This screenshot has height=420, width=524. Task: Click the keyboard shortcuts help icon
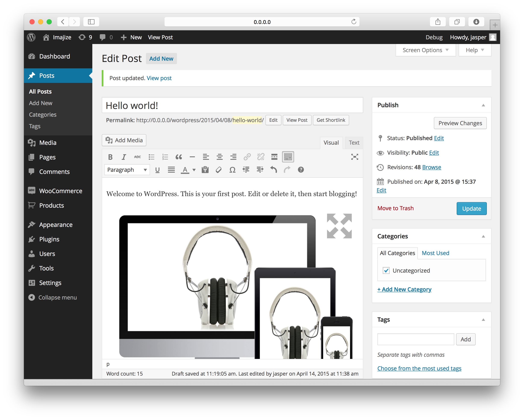point(301,170)
